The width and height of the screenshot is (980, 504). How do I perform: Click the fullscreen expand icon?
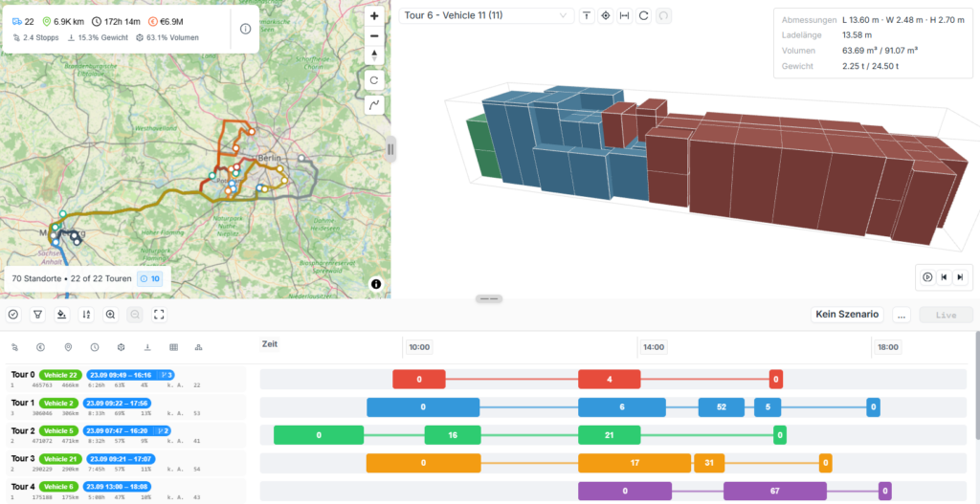pos(160,315)
